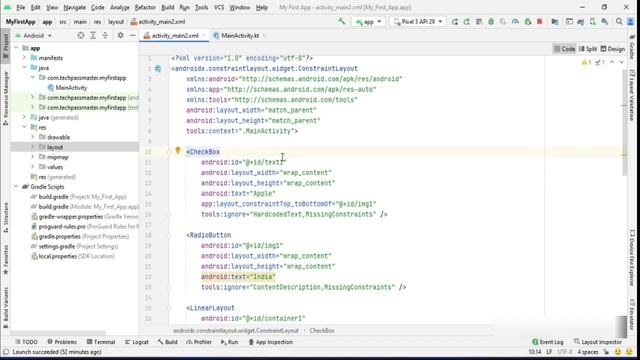Switch editor to Code view
640x360 pixels.
[564, 49]
